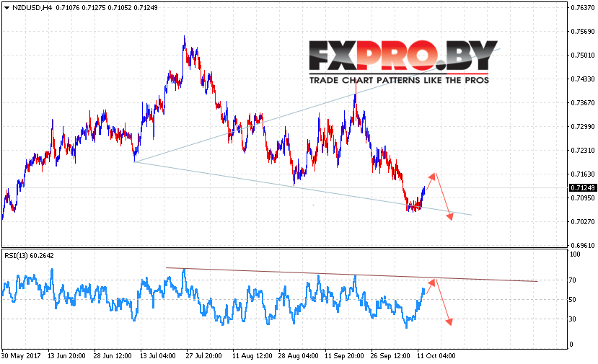Click the 0.74330 price axis value
598x364 pixels.
[583, 79]
